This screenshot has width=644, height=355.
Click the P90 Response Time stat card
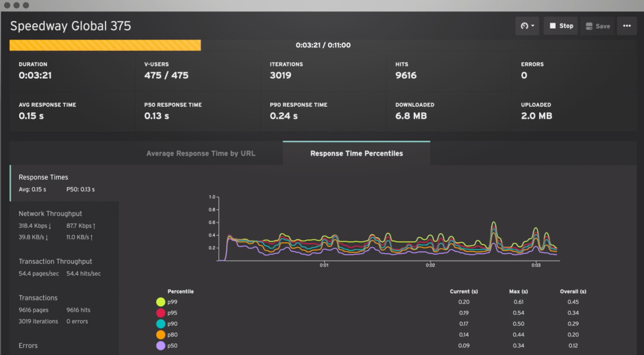(323, 110)
